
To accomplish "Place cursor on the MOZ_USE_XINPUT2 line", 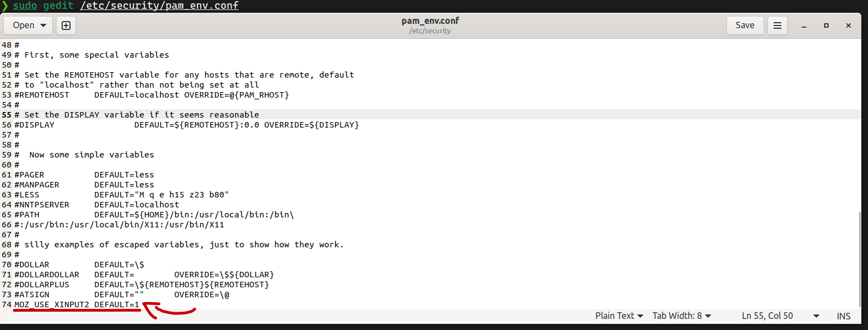I will pos(77,304).
